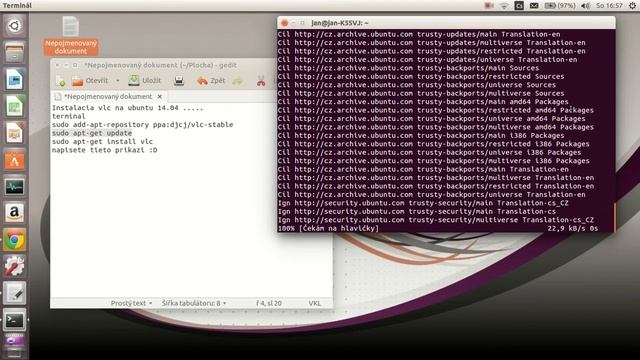
Task: Open System Monitor from the dock
Action: click(x=14, y=187)
